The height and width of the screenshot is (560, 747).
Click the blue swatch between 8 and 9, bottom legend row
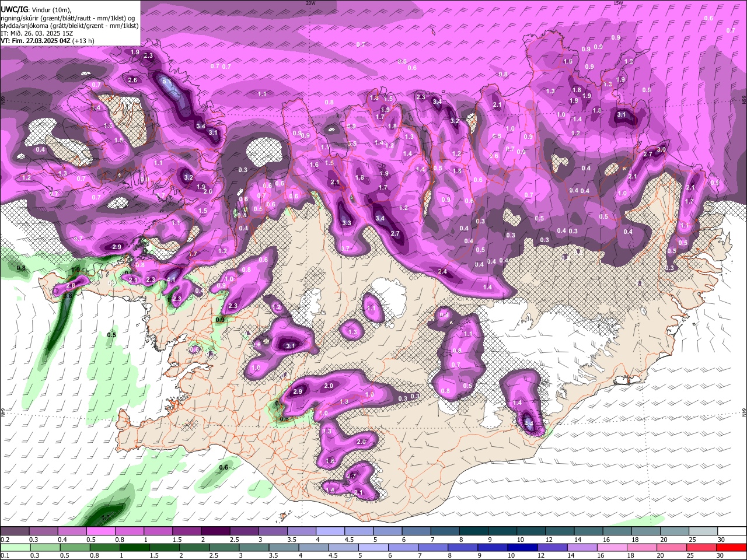(463, 547)
